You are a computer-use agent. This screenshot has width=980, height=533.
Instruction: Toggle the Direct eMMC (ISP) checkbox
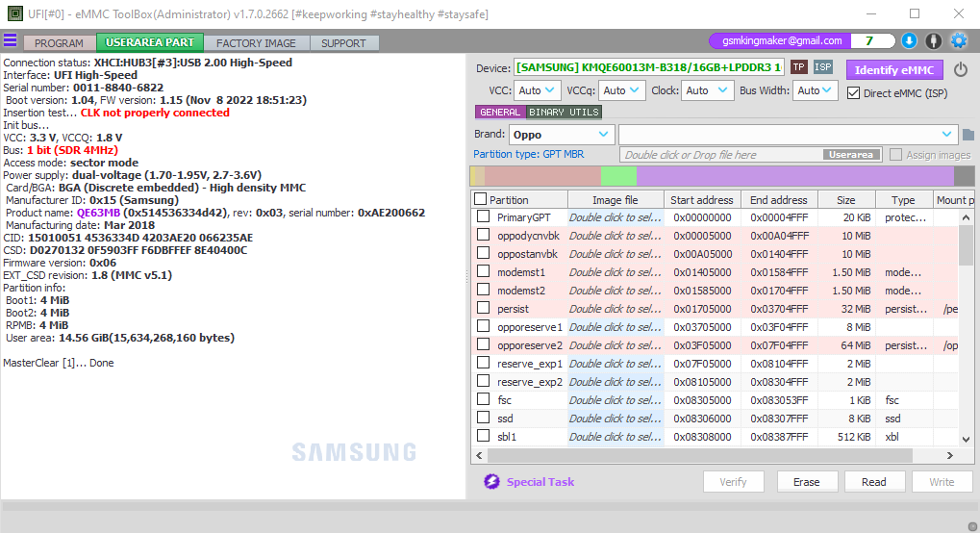tap(853, 93)
